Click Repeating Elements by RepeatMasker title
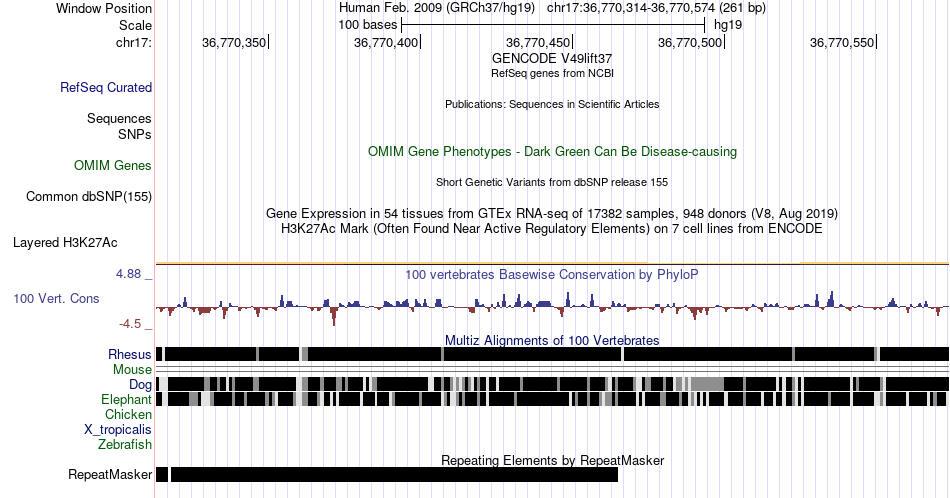Image resolution: width=950 pixels, height=498 pixels. click(x=552, y=460)
